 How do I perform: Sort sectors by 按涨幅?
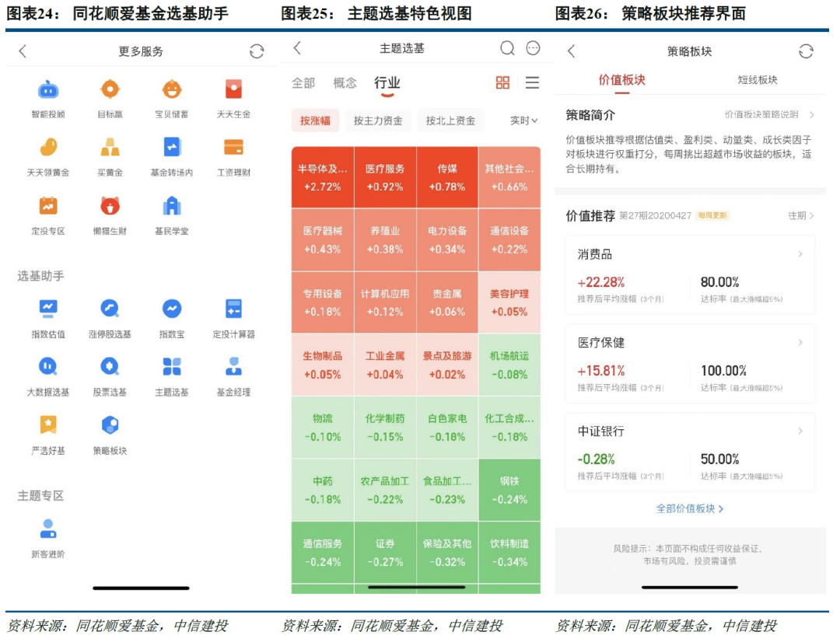click(x=315, y=120)
